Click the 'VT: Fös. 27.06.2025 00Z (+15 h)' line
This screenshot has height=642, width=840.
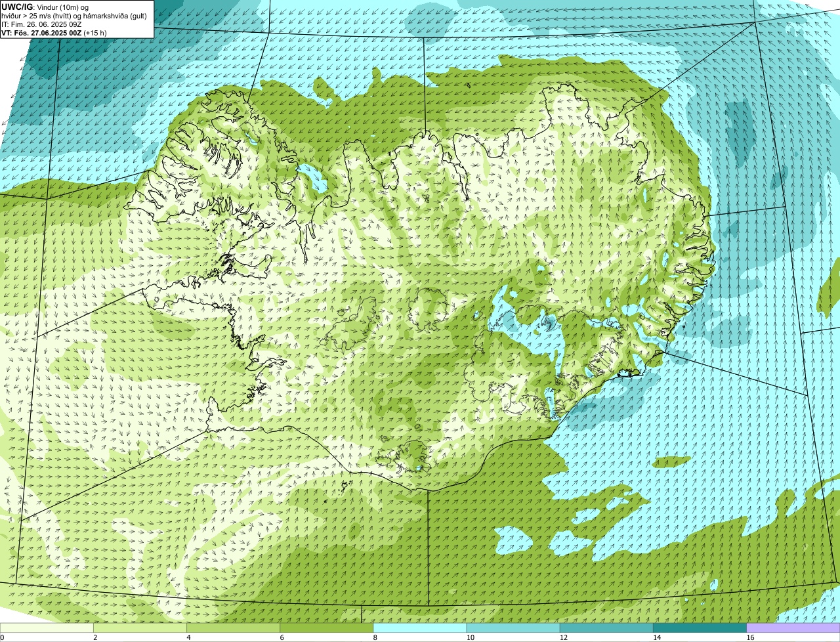[54, 33]
